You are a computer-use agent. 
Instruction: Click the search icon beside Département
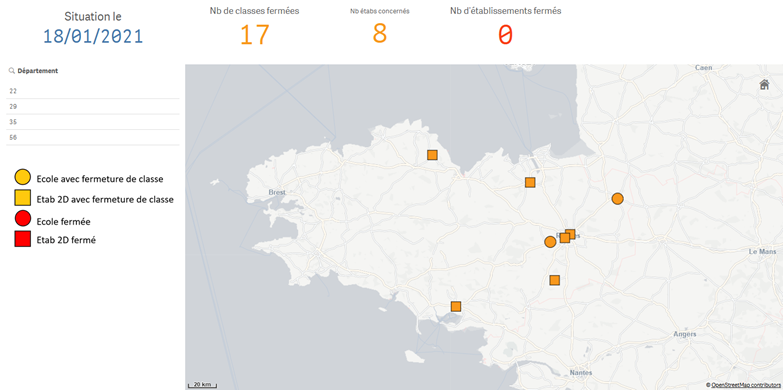point(11,71)
